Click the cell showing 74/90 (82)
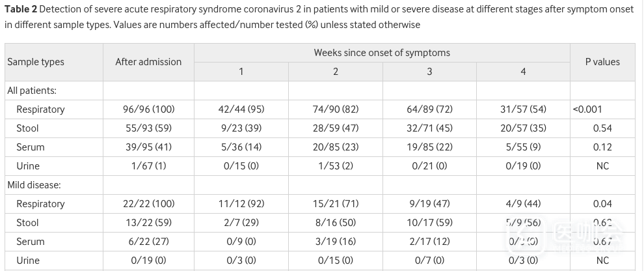 click(x=335, y=109)
